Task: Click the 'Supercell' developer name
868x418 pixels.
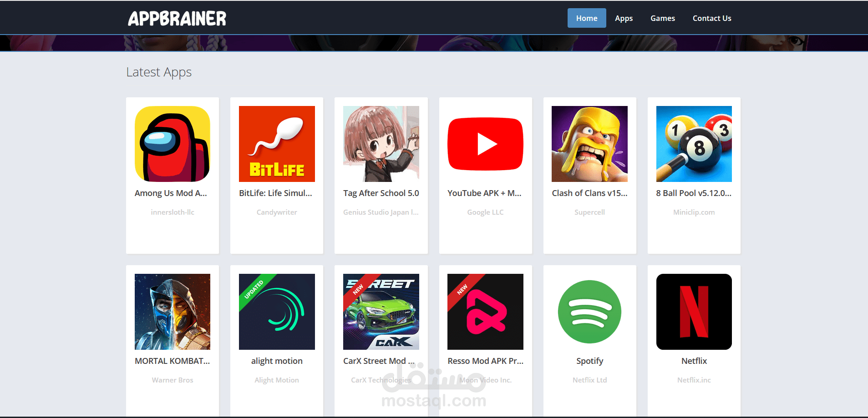Action: [589, 212]
